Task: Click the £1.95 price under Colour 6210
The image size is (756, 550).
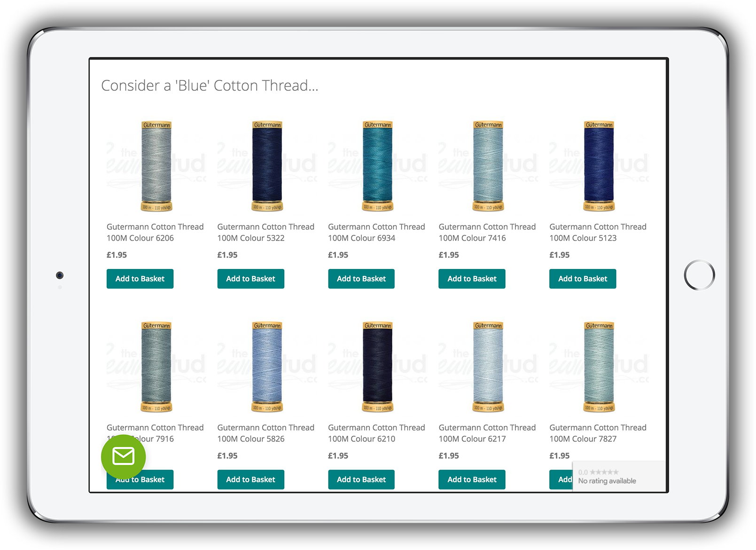Action: click(338, 456)
